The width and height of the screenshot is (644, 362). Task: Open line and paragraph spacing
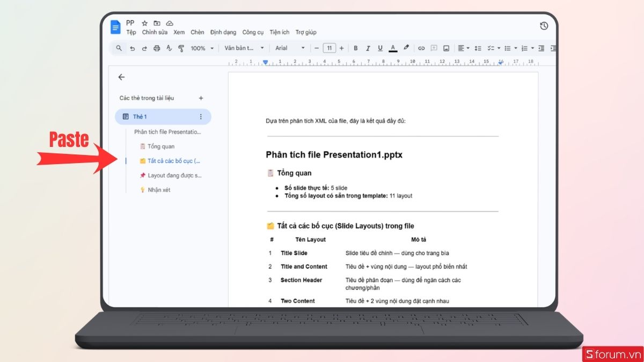[478, 48]
